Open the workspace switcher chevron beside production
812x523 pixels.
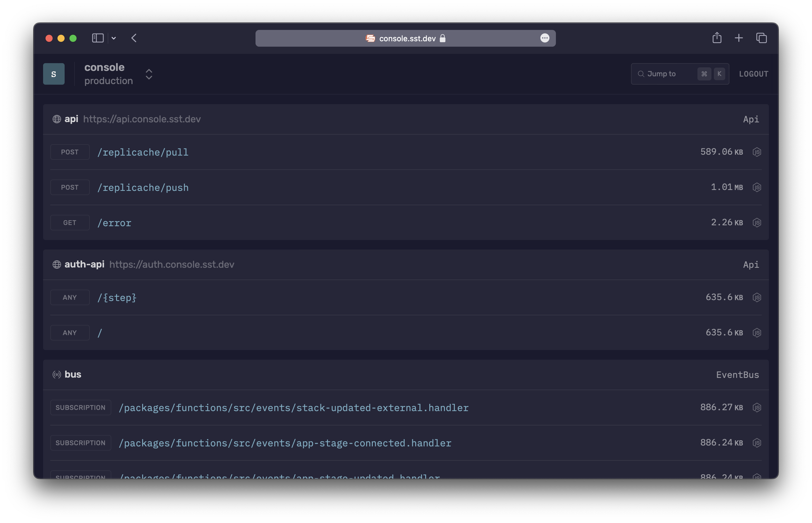(149, 74)
